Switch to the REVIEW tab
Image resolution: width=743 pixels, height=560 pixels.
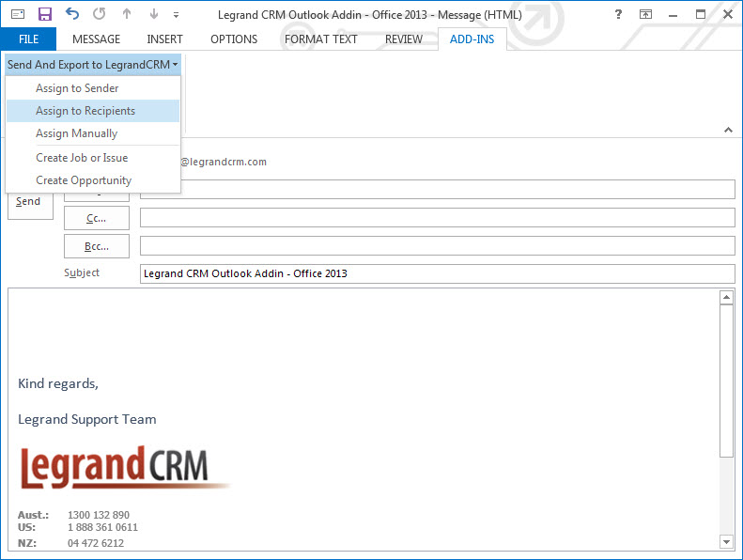pos(403,39)
